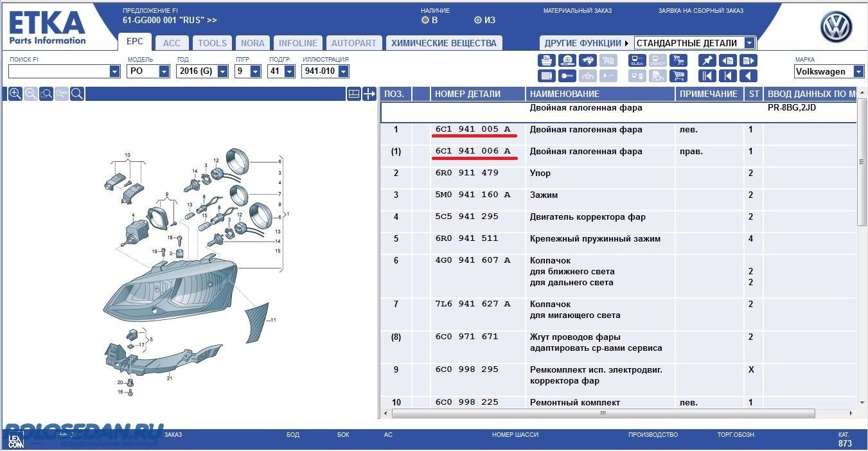Zoom in on the illustration

(x=15, y=94)
